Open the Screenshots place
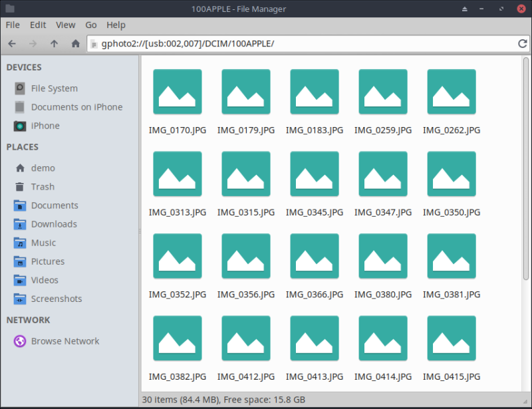Image resolution: width=532 pixels, height=409 pixels. click(56, 299)
